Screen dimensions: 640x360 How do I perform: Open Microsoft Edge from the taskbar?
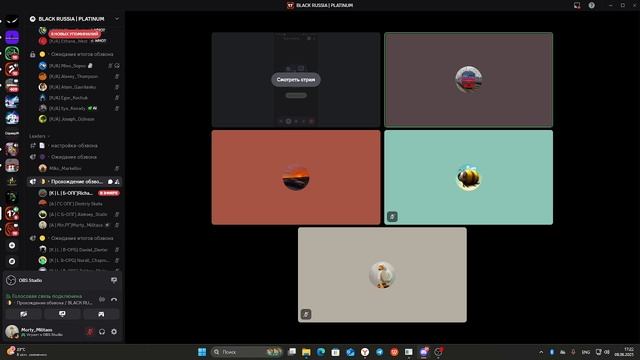[321, 352]
